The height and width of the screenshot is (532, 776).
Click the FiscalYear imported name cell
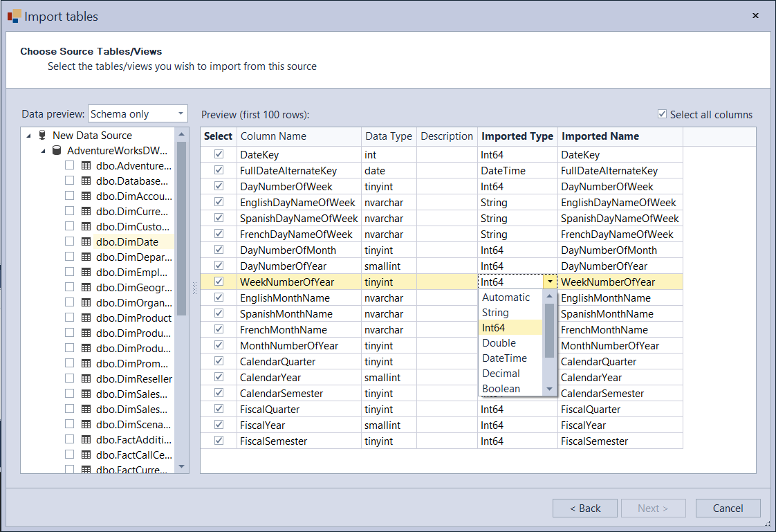(620, 425)
